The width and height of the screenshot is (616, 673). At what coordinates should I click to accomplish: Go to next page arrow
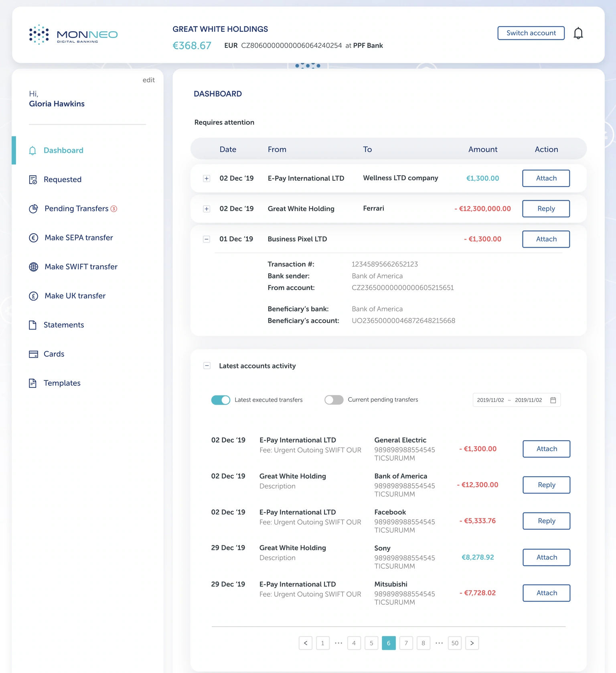coord(472,643)
